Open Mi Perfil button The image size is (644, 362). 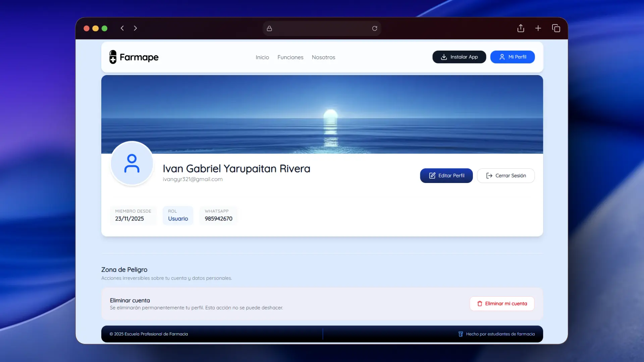click(512, 57)
